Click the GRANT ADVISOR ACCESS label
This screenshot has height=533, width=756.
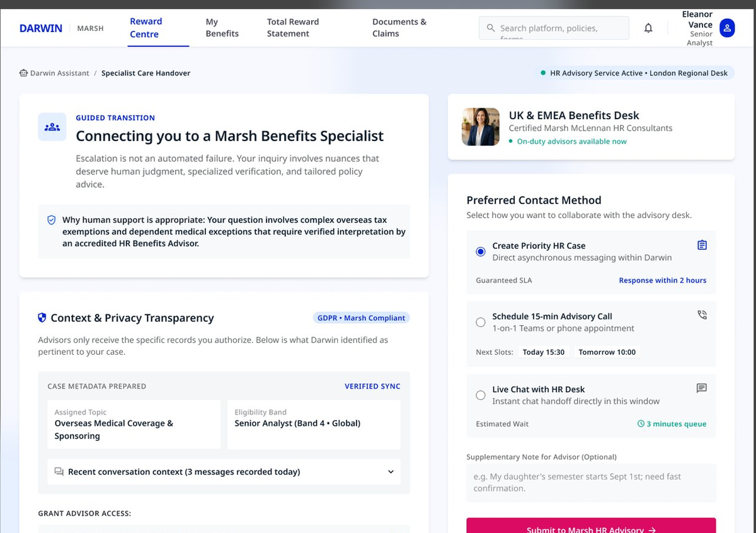84,513
